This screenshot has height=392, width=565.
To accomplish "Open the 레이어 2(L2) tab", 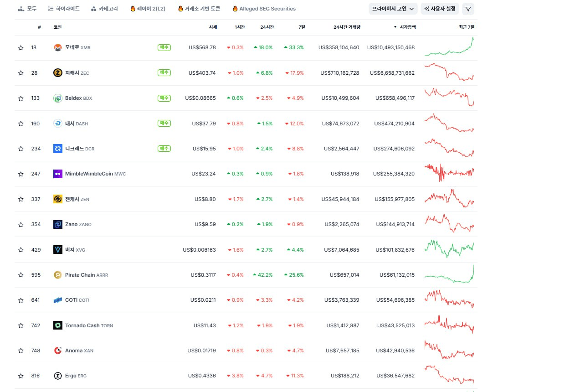I will [148, 9].
